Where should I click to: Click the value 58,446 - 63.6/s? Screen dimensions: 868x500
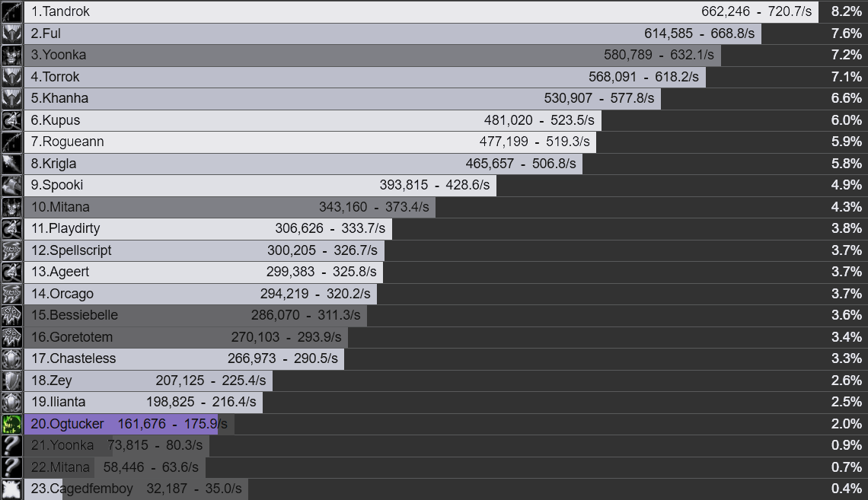151,468
